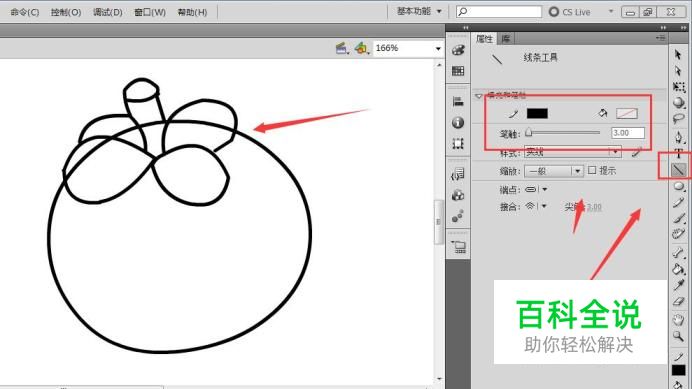Select the Eraser tool

point(679,302)
